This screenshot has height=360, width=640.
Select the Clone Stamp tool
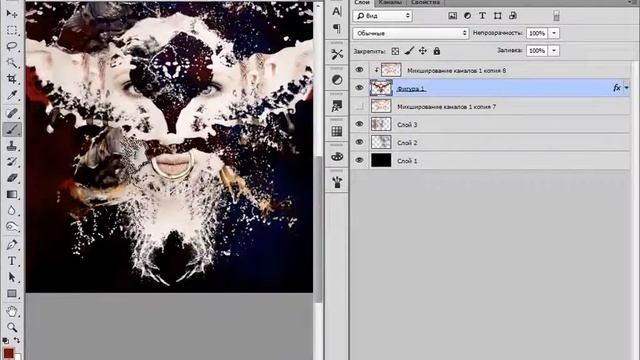(x=11, y=146)
